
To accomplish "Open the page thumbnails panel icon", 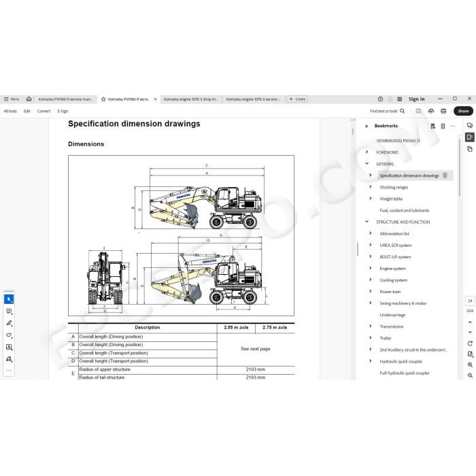I will pyautogui.click(x=470, y=149).
